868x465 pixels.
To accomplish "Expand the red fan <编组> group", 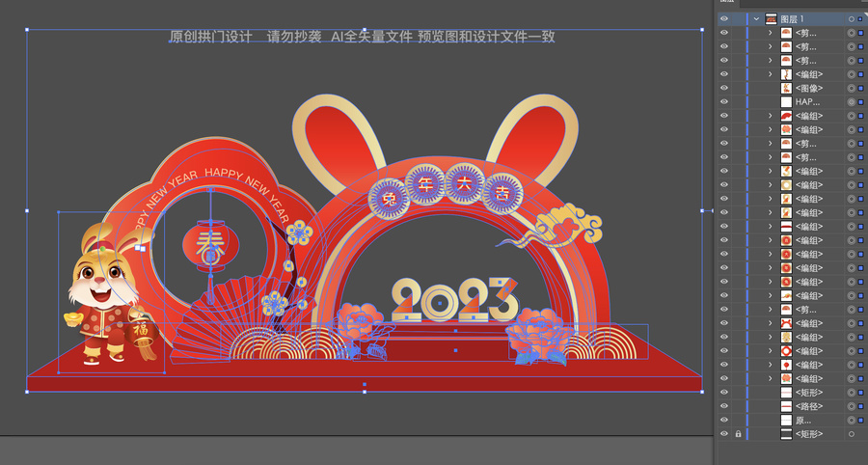I will 770,116.
